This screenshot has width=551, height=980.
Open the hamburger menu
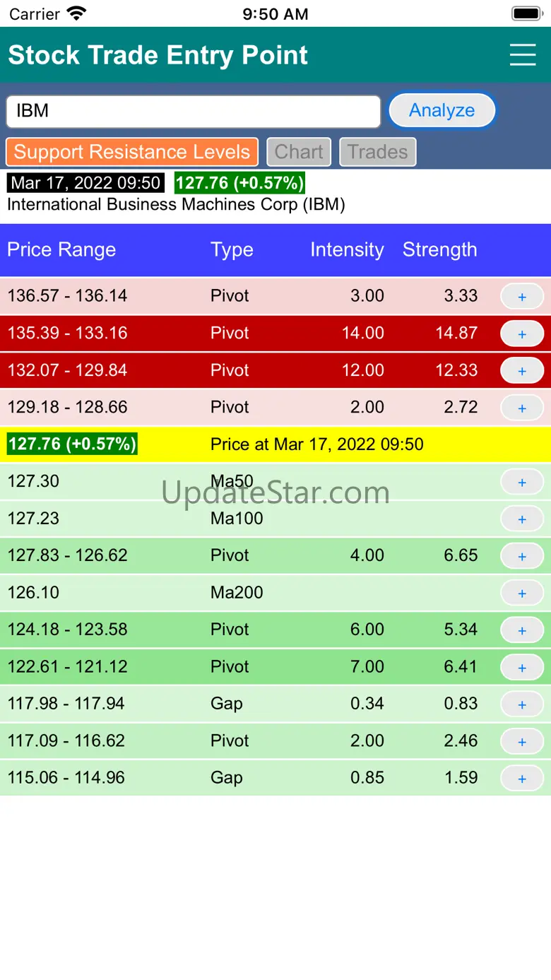coord(523,55)
